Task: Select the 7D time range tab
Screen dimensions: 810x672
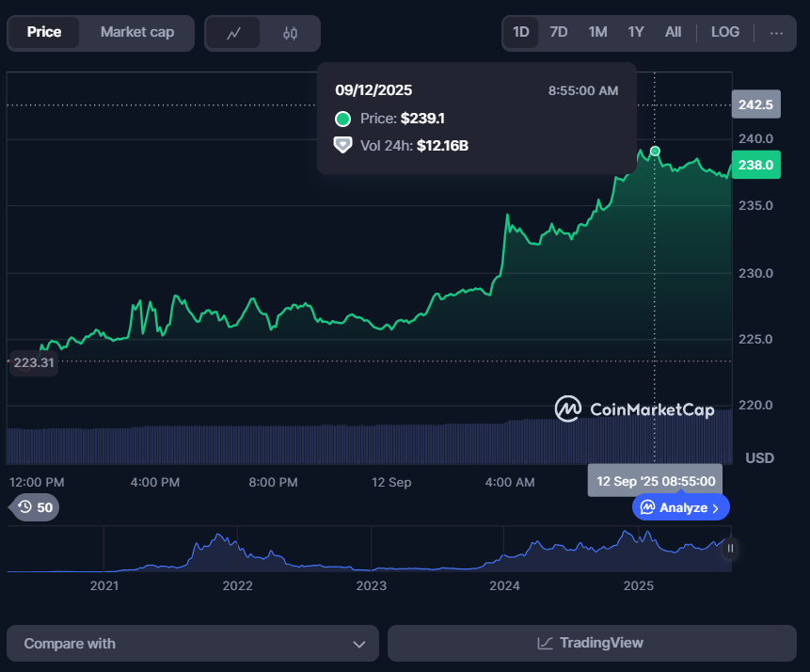Action: [558, 32]
